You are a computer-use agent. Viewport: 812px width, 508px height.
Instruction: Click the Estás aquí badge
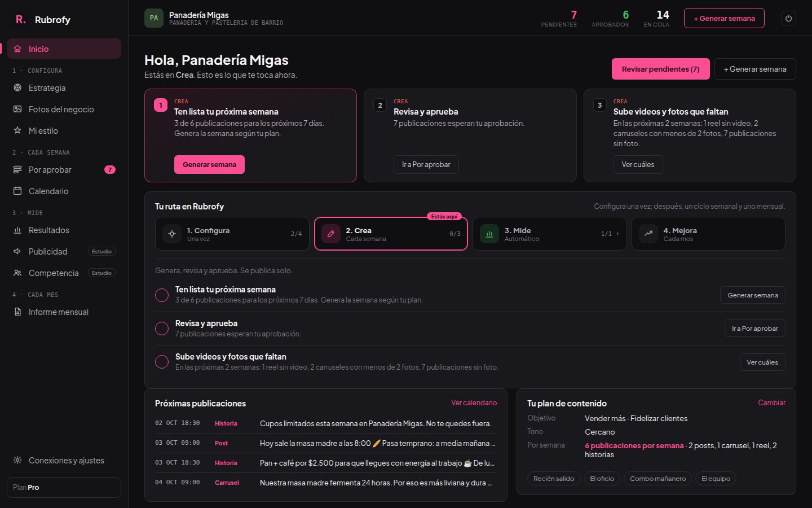(444, 217)
